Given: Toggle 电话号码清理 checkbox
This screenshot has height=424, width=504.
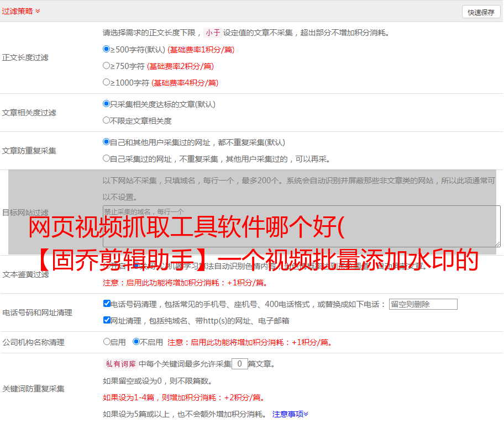Looking at the screenshot, I should (107, 304).
